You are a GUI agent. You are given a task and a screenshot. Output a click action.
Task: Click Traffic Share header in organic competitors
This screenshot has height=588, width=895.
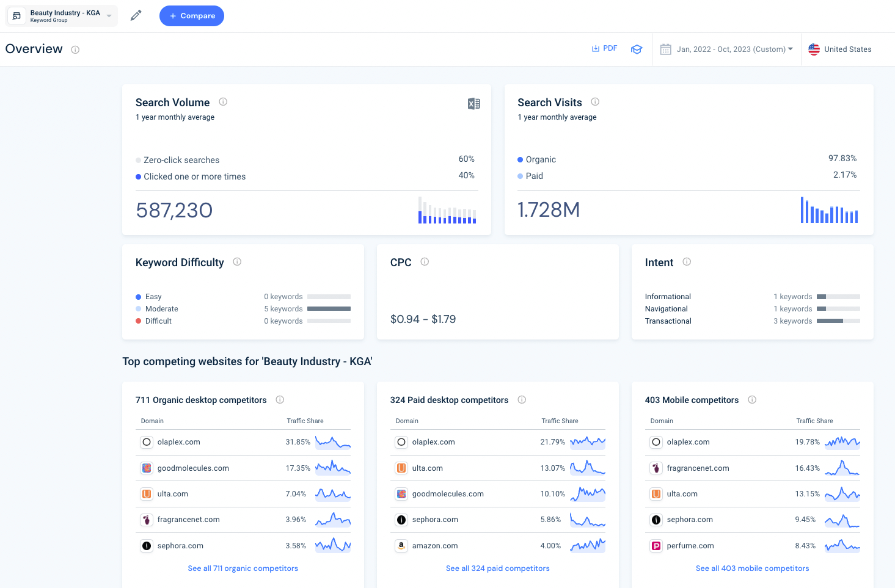305,421
